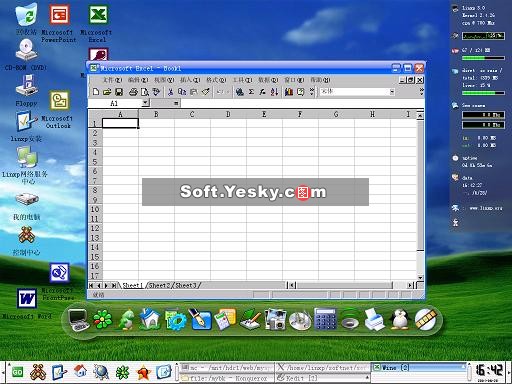Select column D header

click(x=228, y=114)
